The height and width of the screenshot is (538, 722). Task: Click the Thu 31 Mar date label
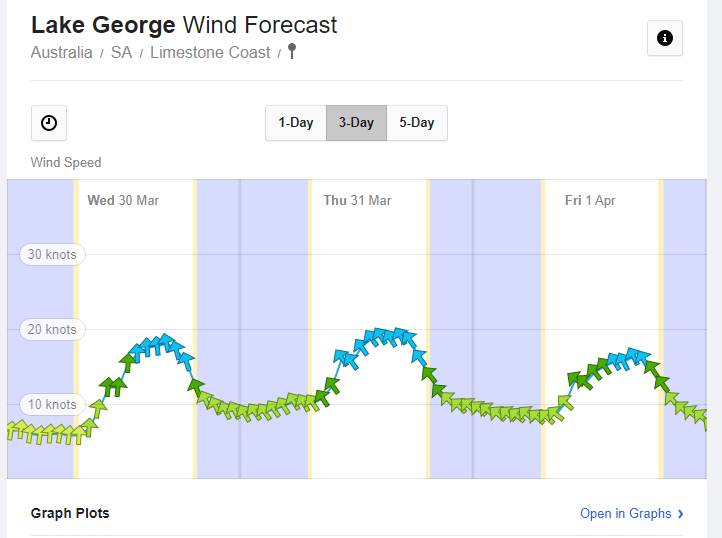(357, 201)
